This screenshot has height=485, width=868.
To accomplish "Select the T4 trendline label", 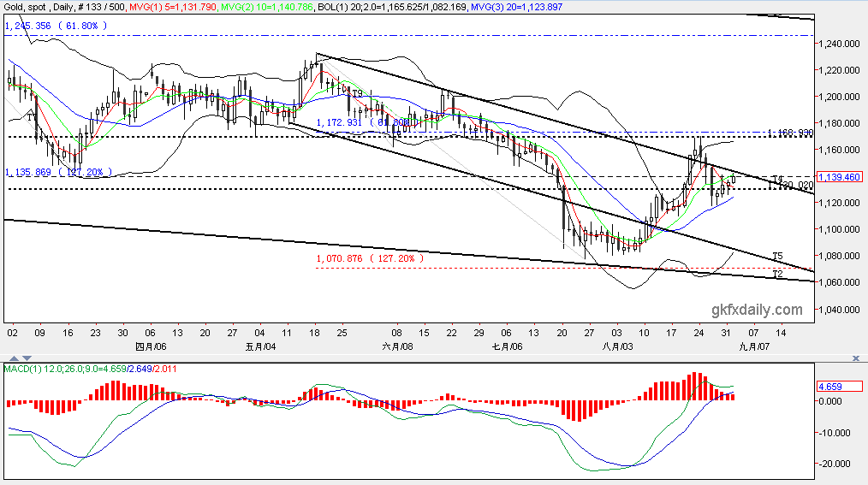I will point(777,179).
